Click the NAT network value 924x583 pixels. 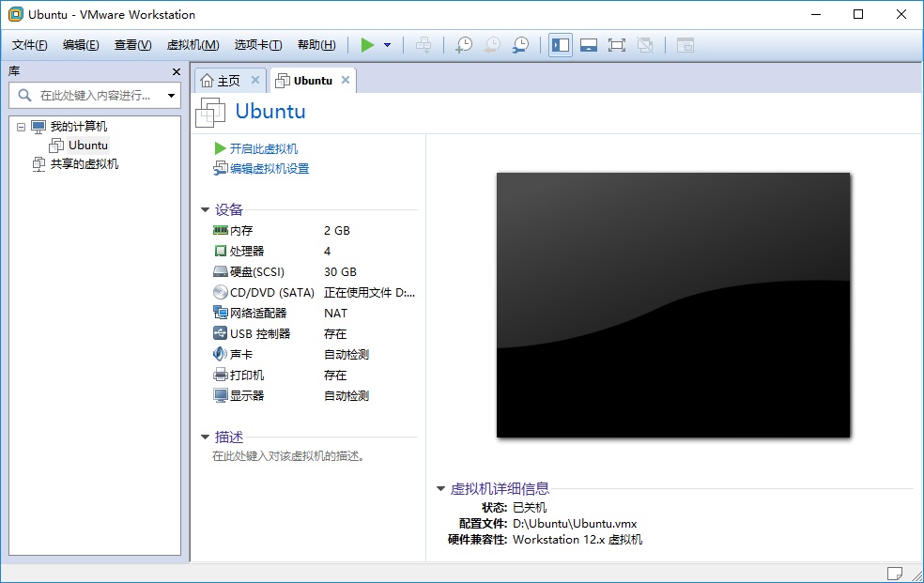click(x=336, y=314)
